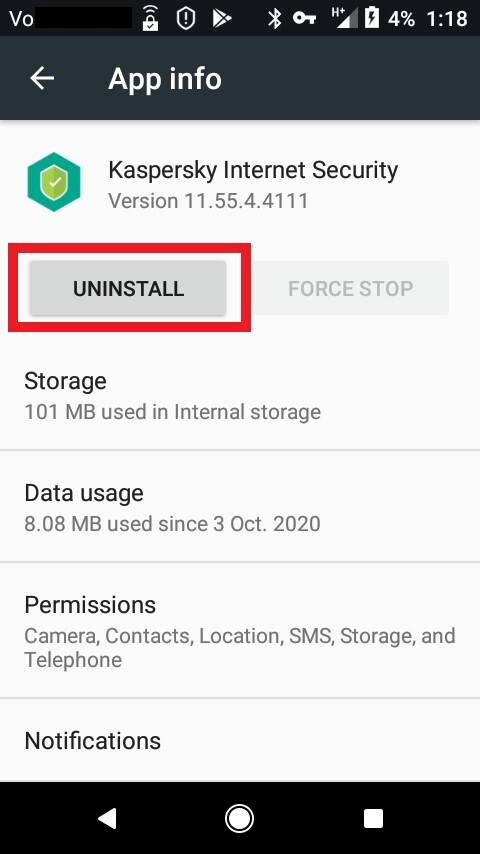
Task: Tap the back arrow in App info
Action: pyautogui.click(x=42, y=78)
